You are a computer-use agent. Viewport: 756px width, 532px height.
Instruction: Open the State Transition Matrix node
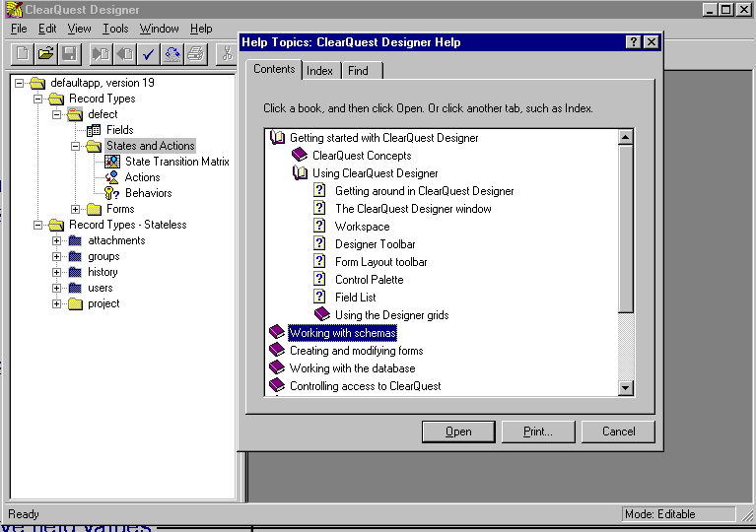(x=176, y=162)
